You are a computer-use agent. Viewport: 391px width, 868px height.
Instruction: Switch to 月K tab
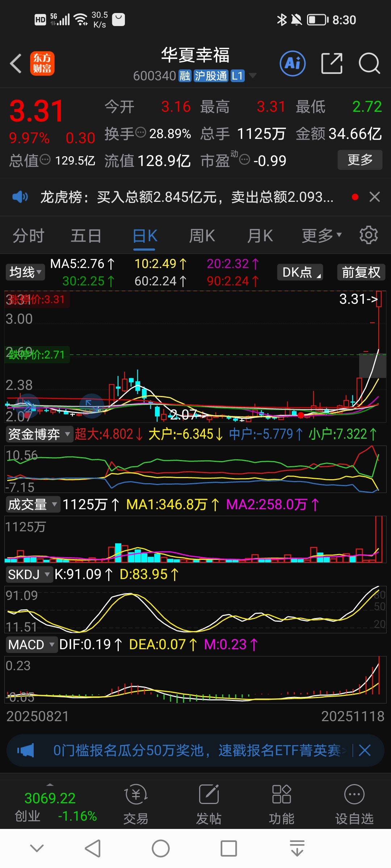pos(260,236)
